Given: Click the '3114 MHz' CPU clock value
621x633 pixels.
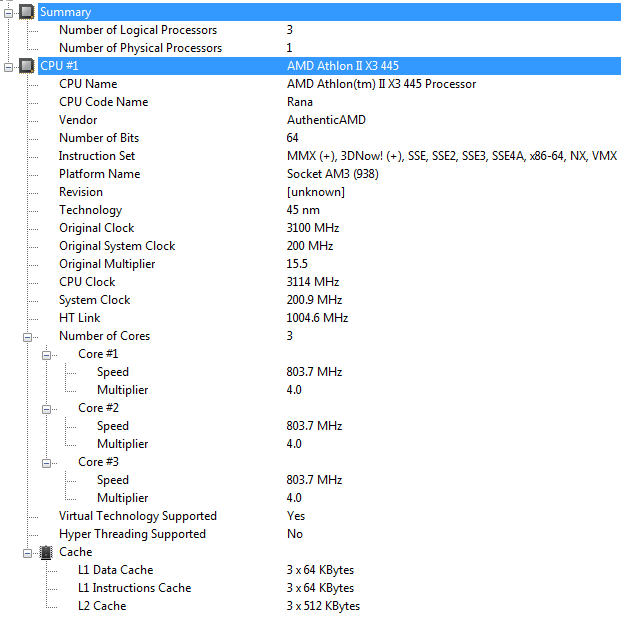Looking at the screenshot, I should pos(313,282).
